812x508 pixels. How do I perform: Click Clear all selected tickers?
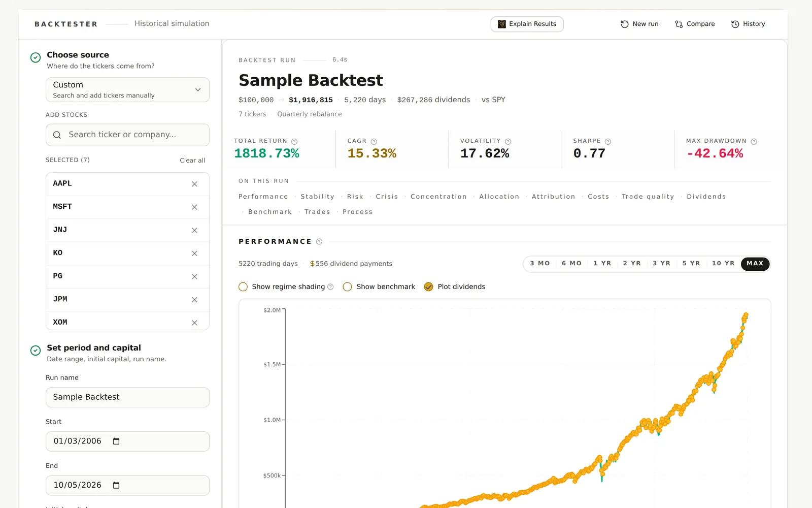192,161
